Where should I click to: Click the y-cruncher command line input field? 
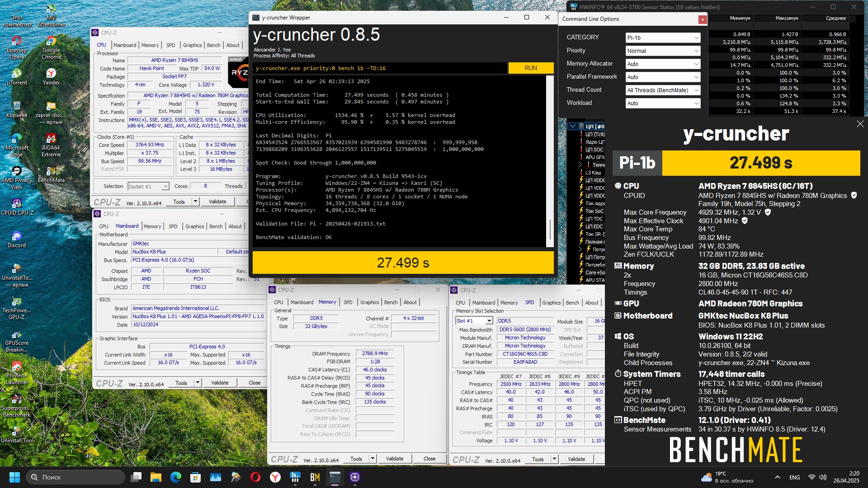[x=379, y=68]
